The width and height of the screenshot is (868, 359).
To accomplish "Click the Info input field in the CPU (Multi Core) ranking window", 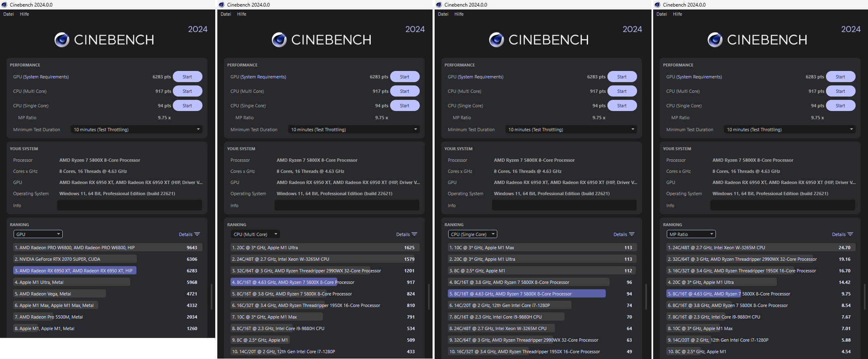I will pos(347,205).
